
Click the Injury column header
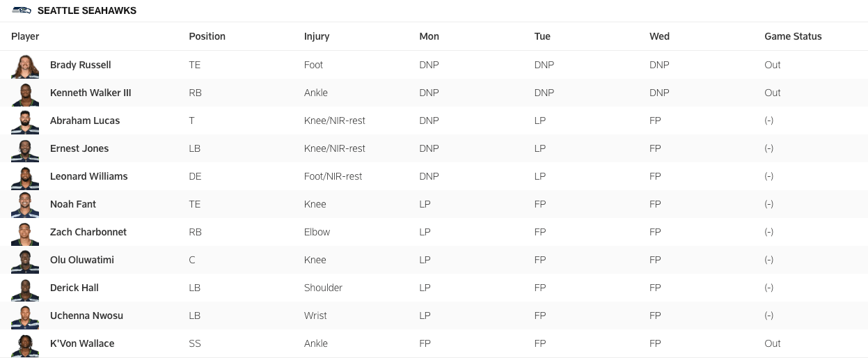(x=317, y=36)
